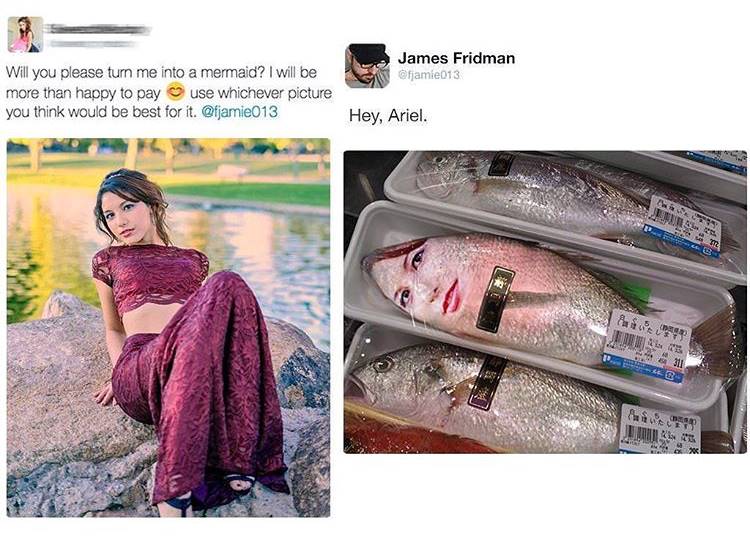
Task: Click the @fjamie013 handle below James Fridman
Action: (x=431, y=75)
